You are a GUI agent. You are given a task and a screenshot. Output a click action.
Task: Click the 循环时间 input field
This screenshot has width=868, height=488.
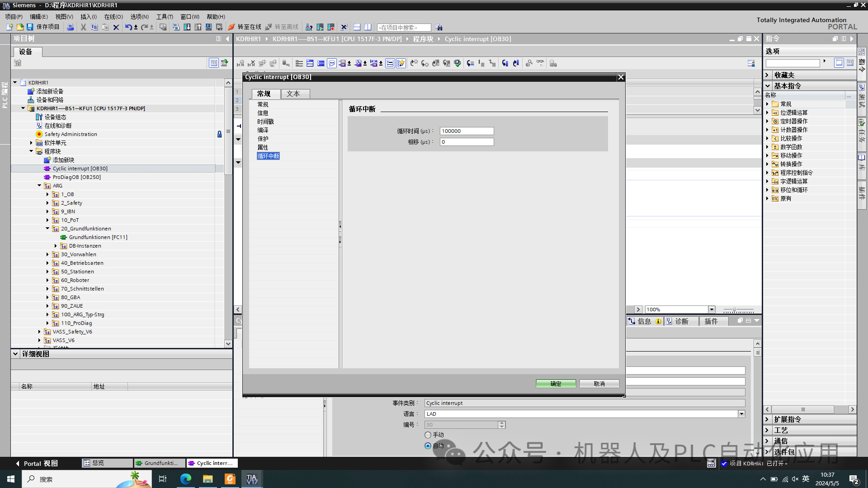click(467, 131)
